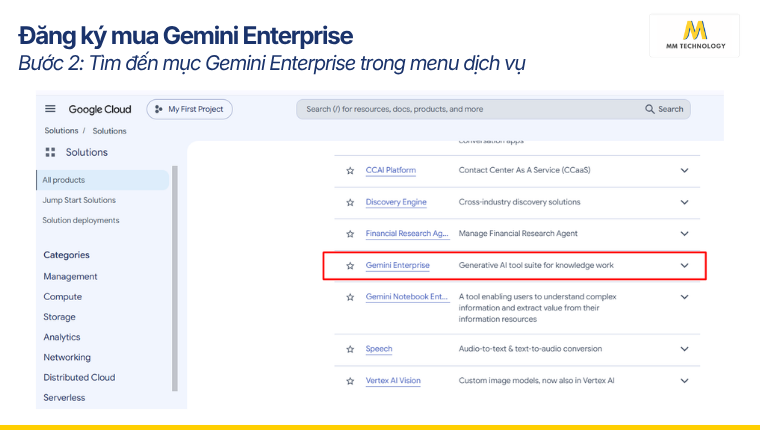Open the Speech link

[379, 349]
